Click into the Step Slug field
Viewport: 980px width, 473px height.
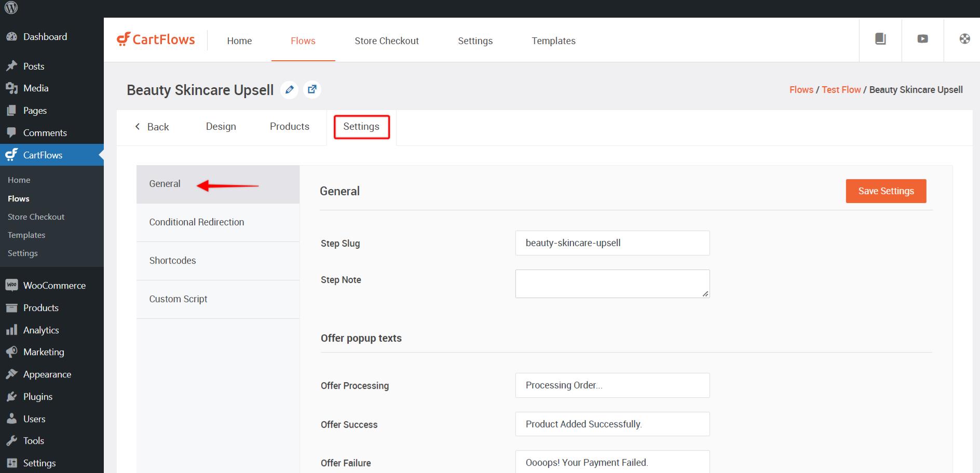[612, 243]
